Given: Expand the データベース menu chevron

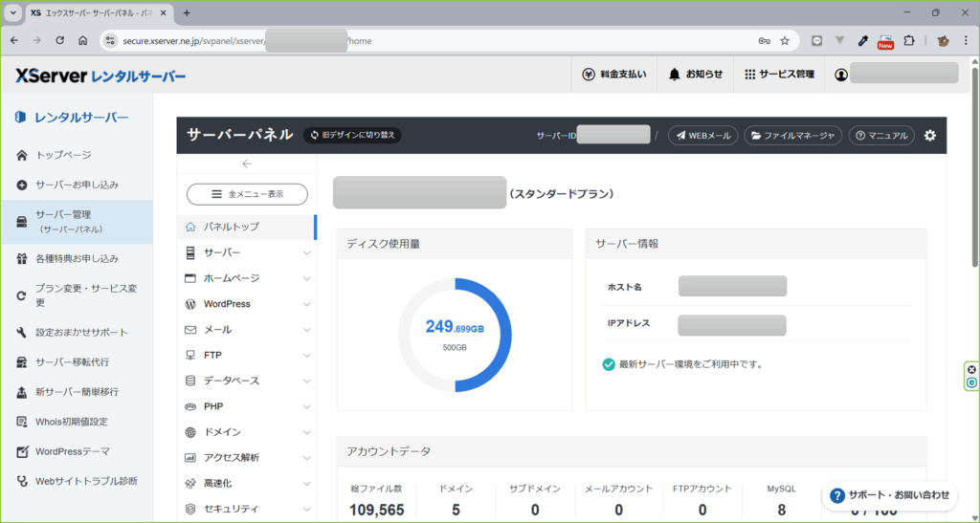Looking at the screenshot, I should pos(307,381).
